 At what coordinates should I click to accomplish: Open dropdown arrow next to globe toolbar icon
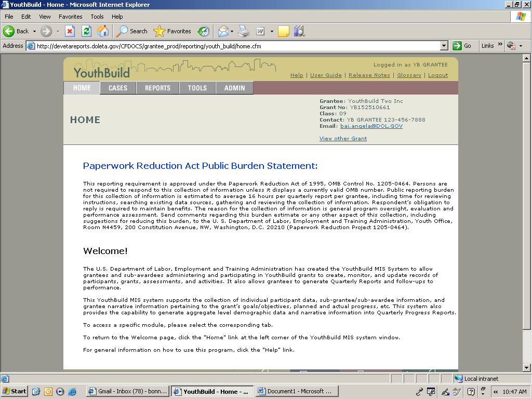521,46
